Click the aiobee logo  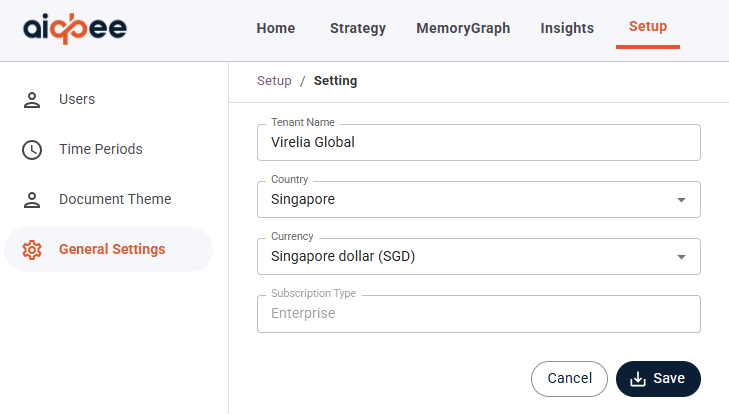point(75,28)
